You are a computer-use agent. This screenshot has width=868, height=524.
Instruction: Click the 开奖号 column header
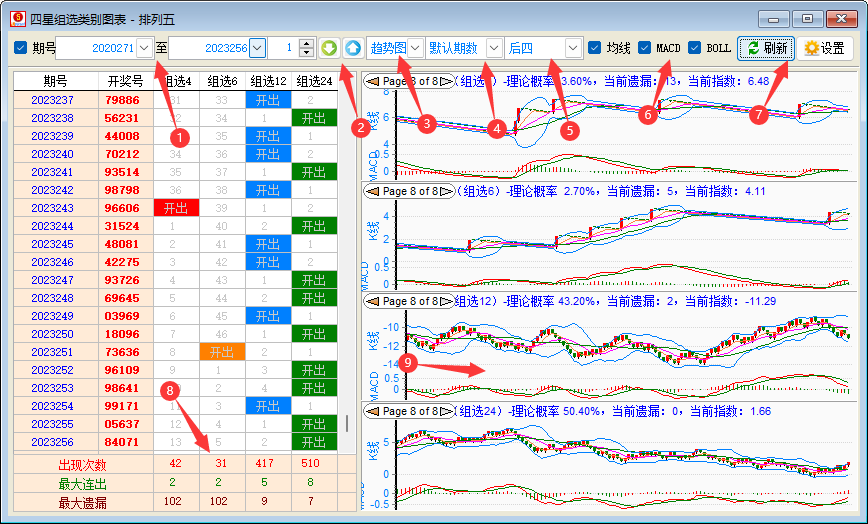126,81
